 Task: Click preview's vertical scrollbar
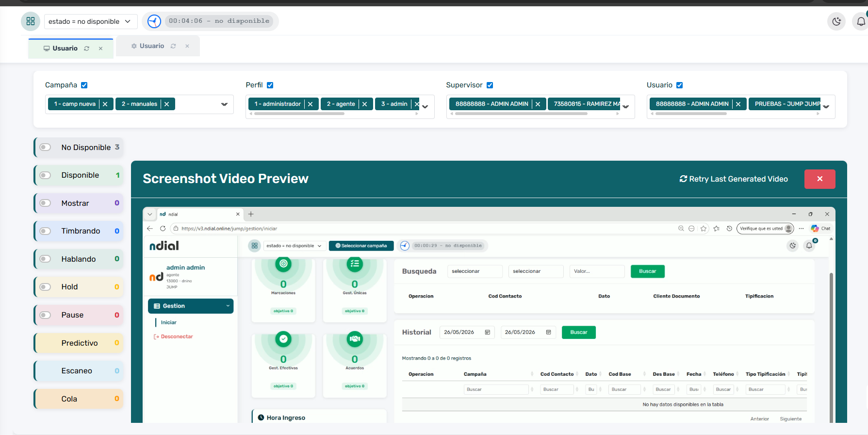pos(831,347)
